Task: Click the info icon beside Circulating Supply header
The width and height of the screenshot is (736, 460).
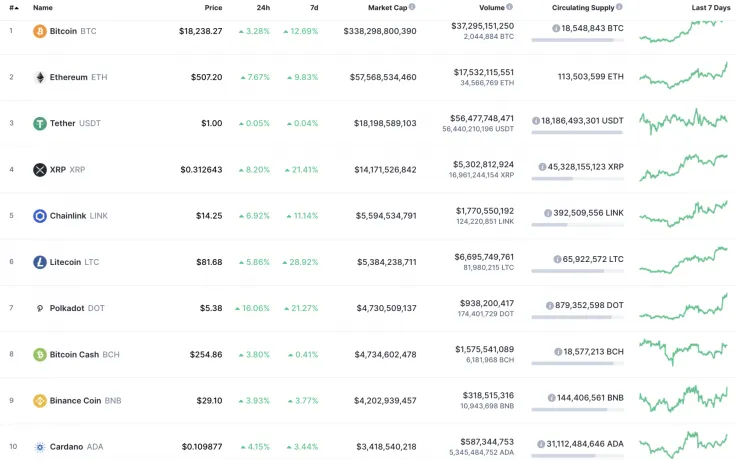Action: 619,7
